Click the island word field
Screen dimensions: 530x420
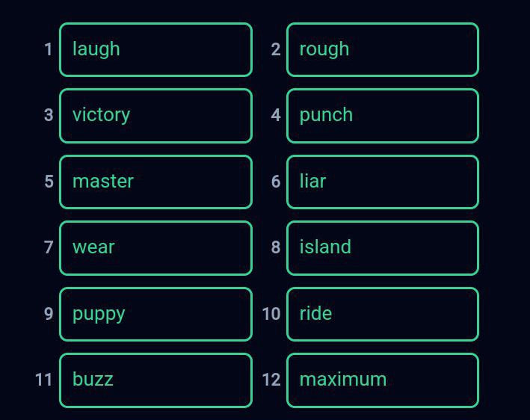pos(382,247)
